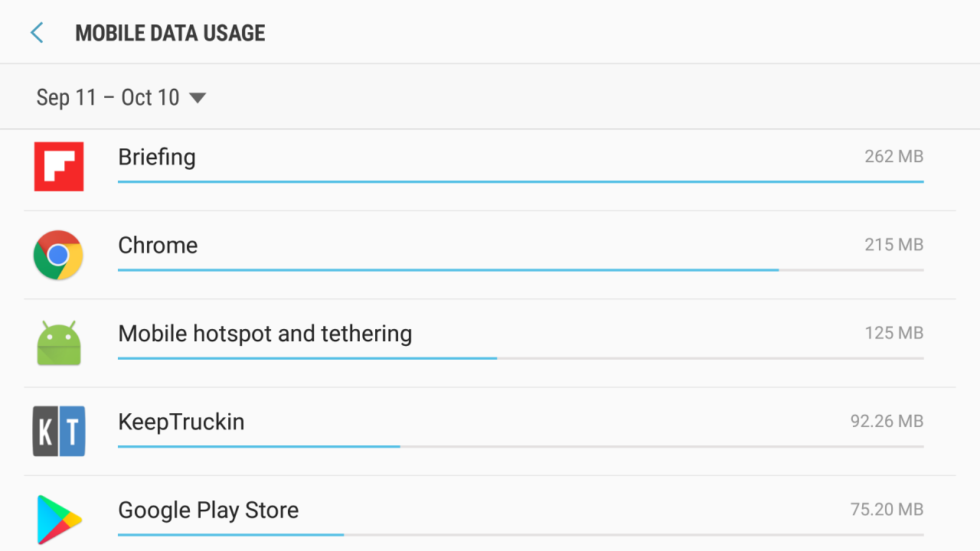Tap the Google Play Store icon
The image size is (980, 551).
(59, 520)
